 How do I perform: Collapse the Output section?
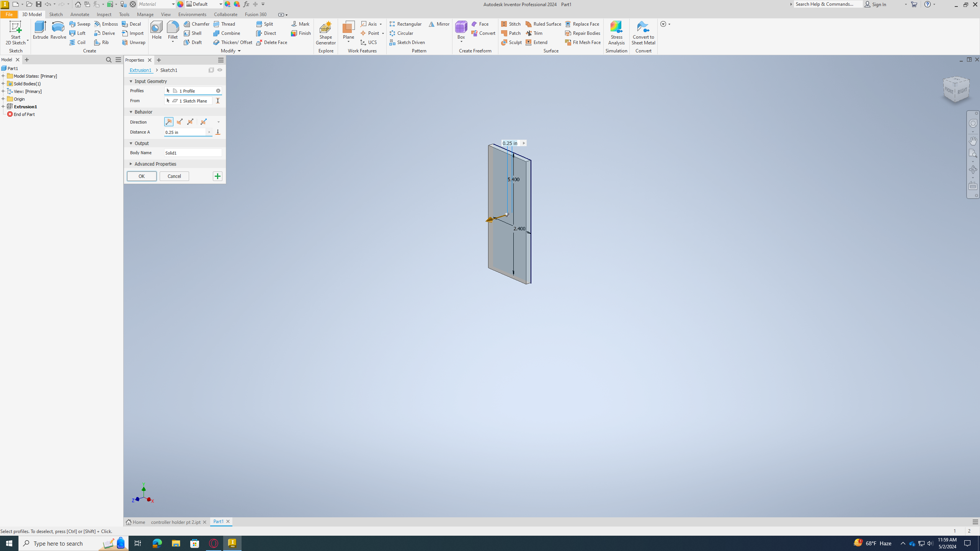131,143
